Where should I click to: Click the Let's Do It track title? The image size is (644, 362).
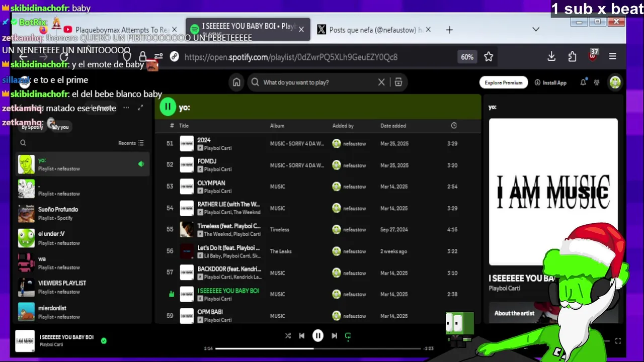[x=228, y=248]
